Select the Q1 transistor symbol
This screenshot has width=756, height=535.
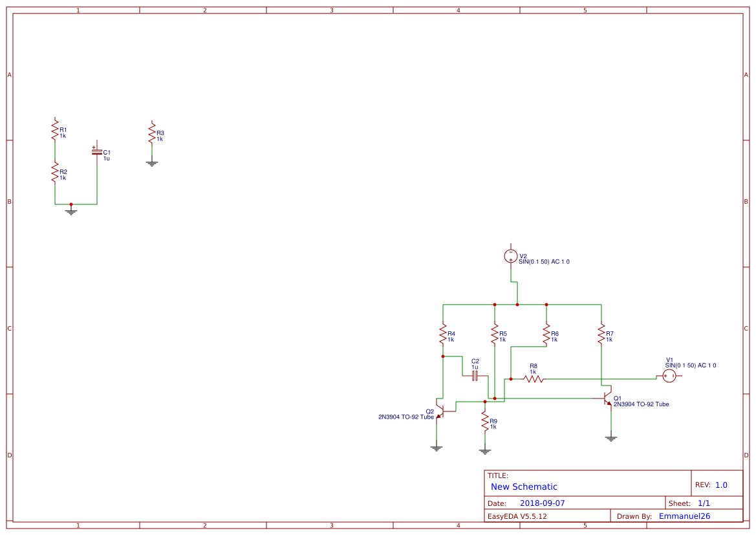[x=608, y=398]
